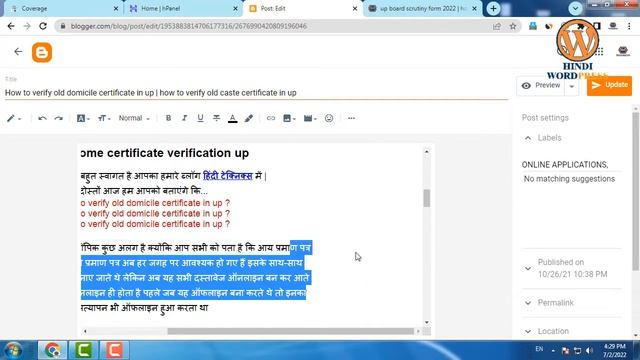Expand the Location section
640x360 pixels.
(528, 331)
